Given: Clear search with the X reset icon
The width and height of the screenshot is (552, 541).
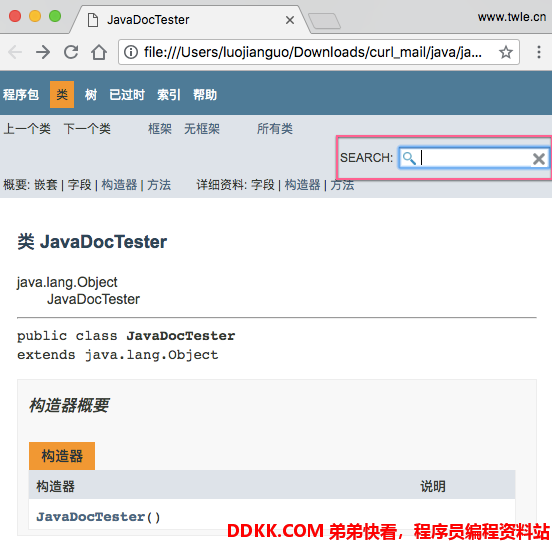Looking at the screenshot, I should 538,159.
